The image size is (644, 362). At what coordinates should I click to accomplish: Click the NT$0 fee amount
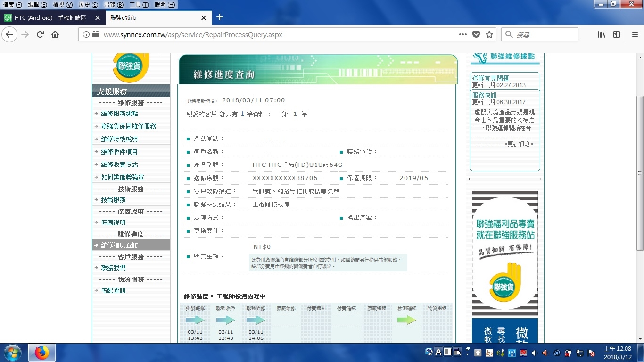pos(262,247)
